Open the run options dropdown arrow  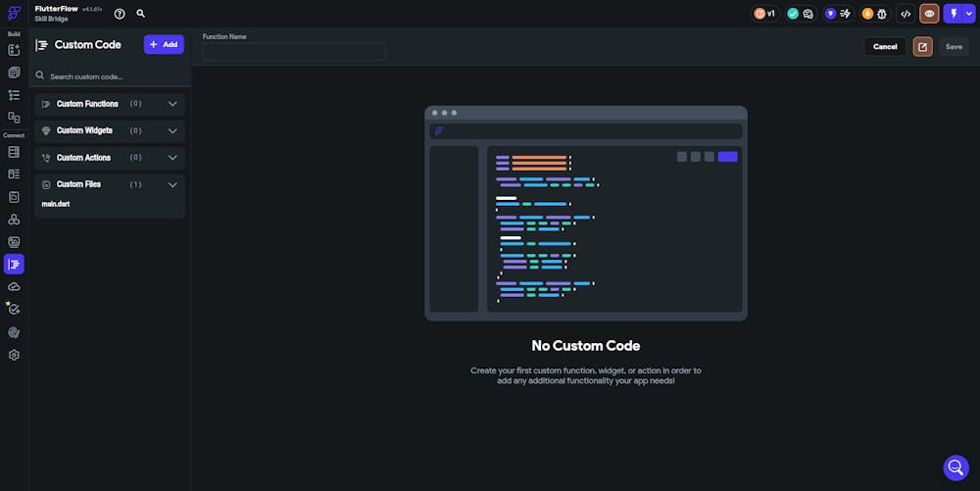point(969,14)
